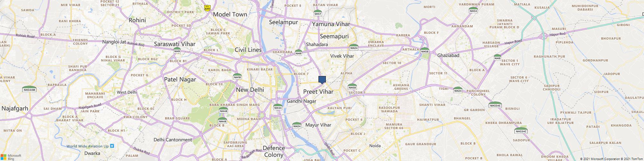This screenshot has width=644, height=161.
Task: Select the NH344M highway shield
Action: [x=29, y=89]
